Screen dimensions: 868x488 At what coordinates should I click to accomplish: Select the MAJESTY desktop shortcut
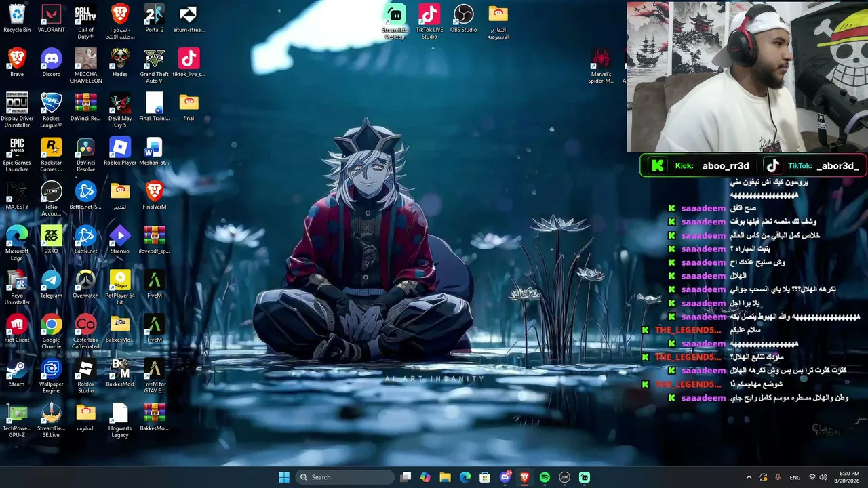[x=17, y=195]
